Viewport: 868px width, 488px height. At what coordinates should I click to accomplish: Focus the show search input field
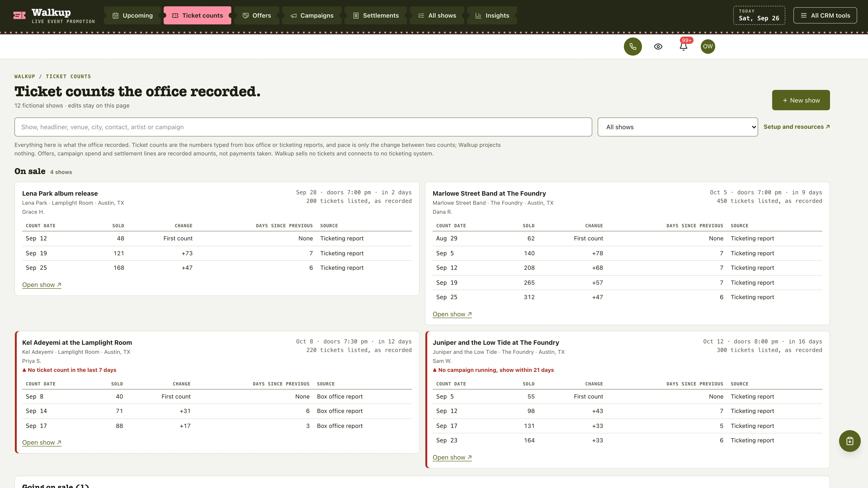tap(303, 127)
